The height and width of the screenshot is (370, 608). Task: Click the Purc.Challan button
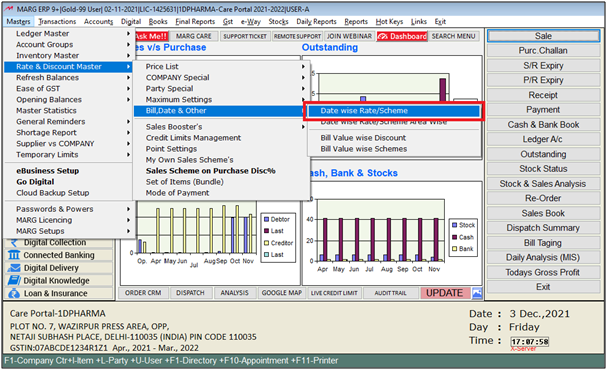pos(543,51)
